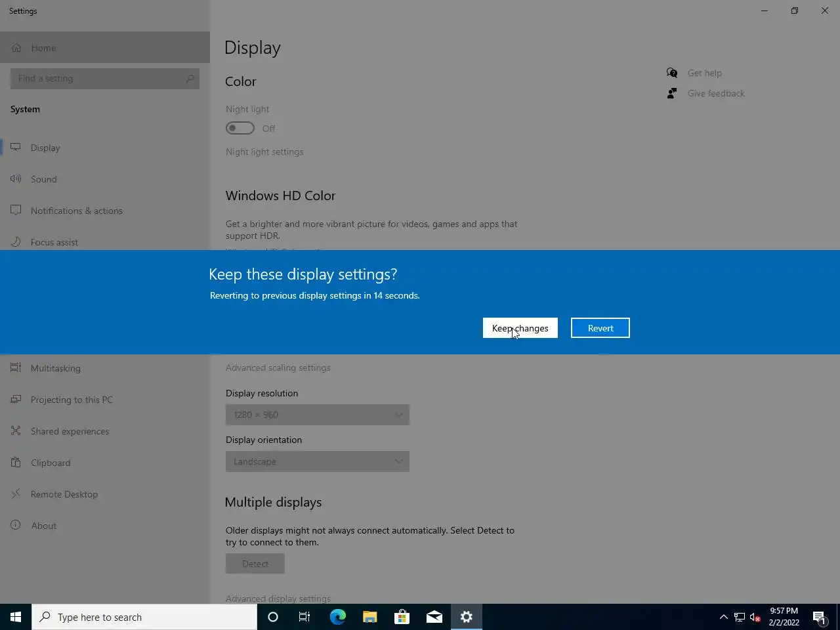Open the Windows Start menu
This screenshot has width=840, height=630.
click(16, 617)
